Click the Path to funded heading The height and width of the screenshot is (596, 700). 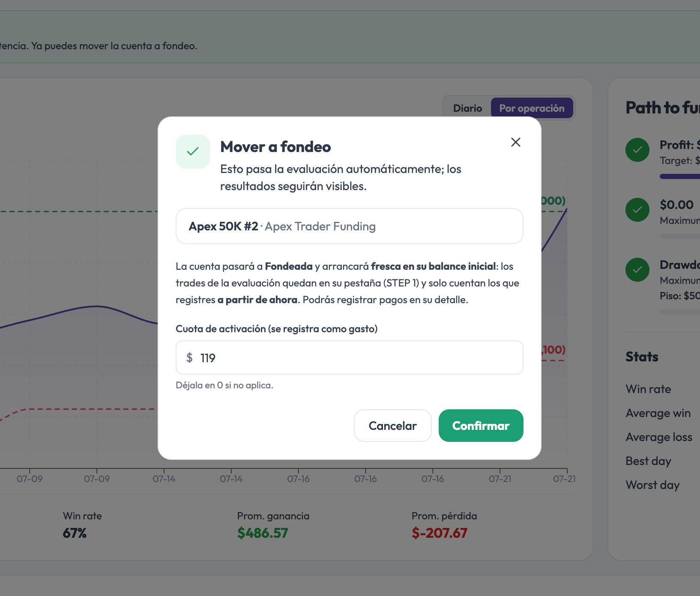point(663,108)
